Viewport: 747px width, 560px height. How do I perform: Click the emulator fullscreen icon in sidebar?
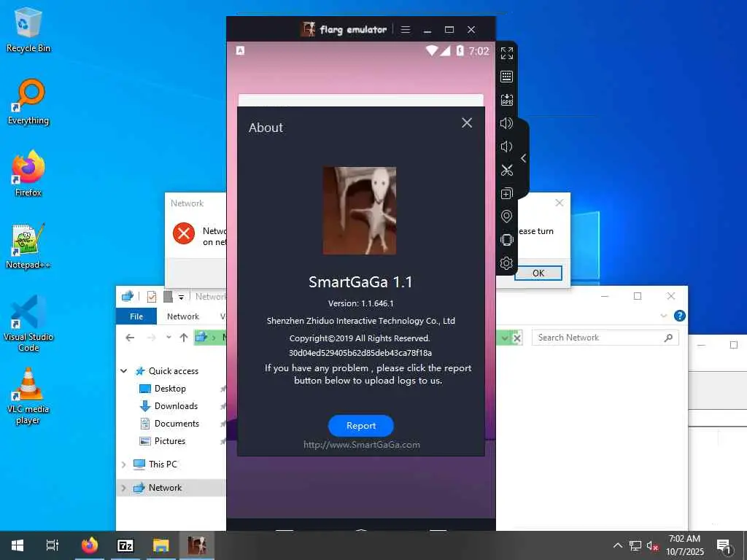(506, 53)
